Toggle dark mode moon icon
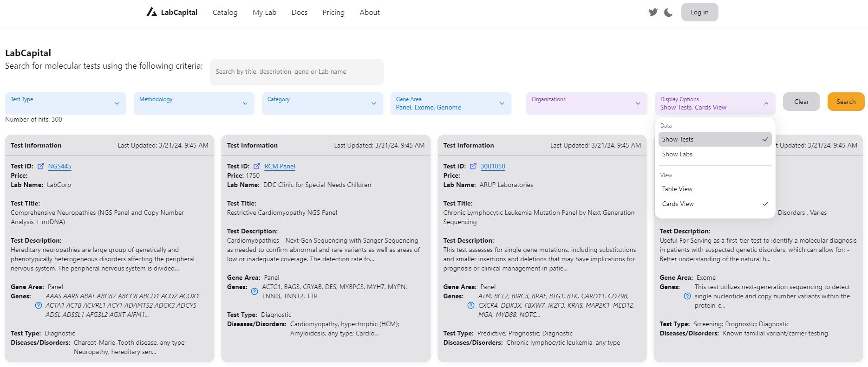Image resolution: width=868 pixels, height=367 pixels. coord(668,12)
